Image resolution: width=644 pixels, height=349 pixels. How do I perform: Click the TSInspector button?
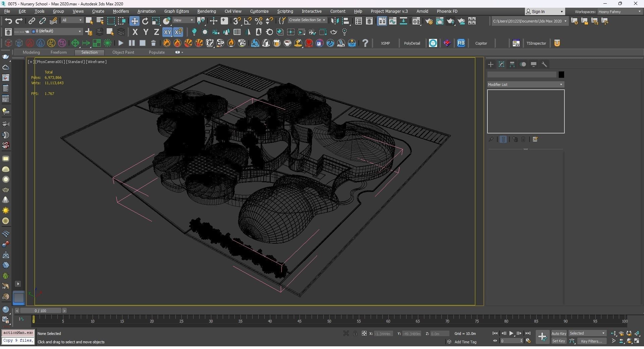[536, 43]
